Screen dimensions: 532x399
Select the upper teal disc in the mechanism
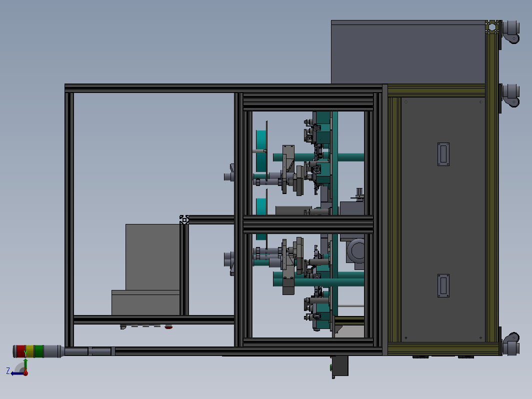(261, 150)
